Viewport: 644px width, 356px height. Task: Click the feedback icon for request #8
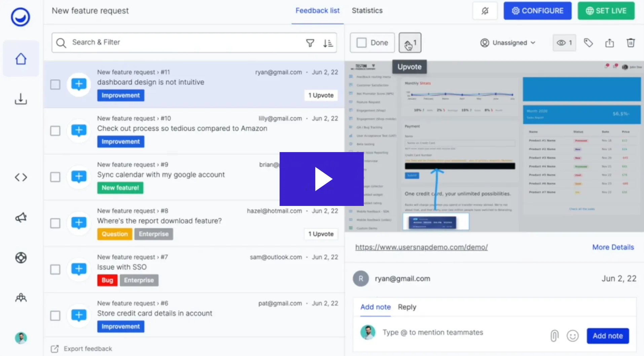[79, 223]
